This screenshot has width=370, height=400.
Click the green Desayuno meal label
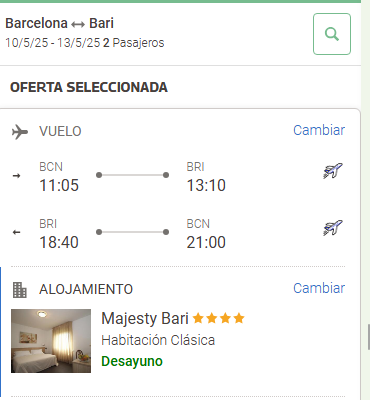point(132,361)
